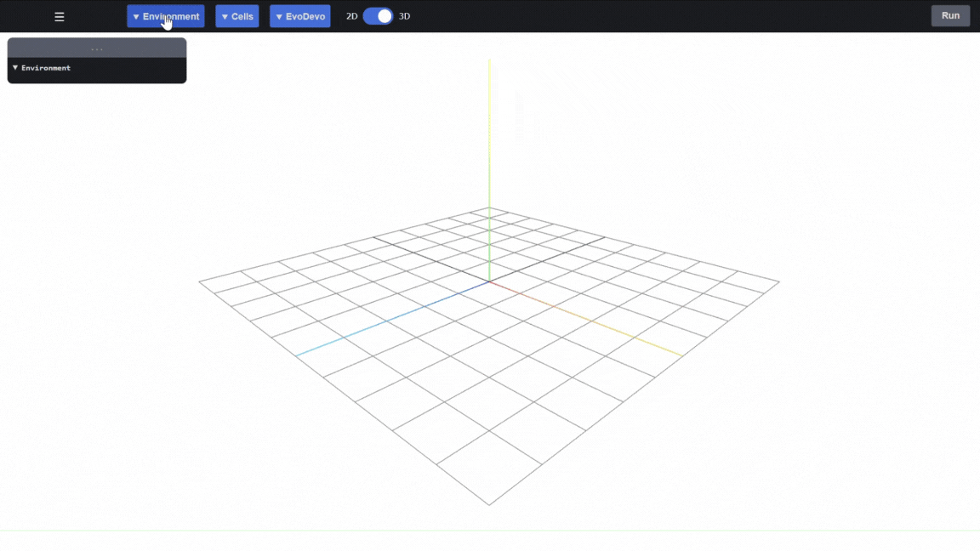
Task: Toggle the 2D/3D view switch
Action: click(378, 16)
